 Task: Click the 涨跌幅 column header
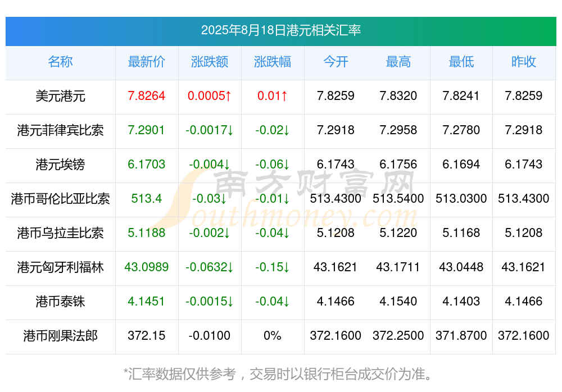[273, 62]
